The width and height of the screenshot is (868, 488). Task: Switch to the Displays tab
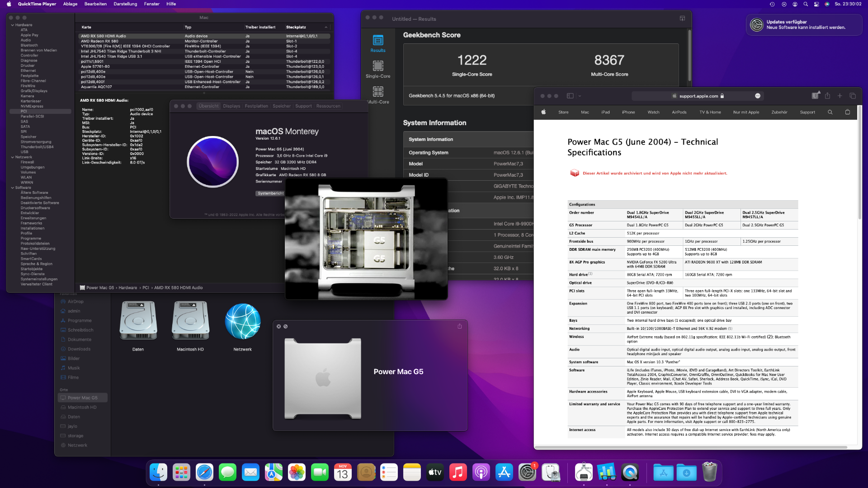[231, 106]
